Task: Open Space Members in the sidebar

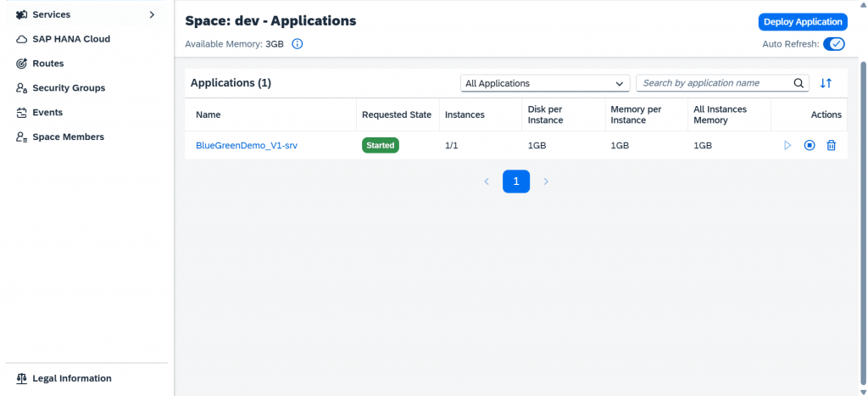Action: (68, 137)
